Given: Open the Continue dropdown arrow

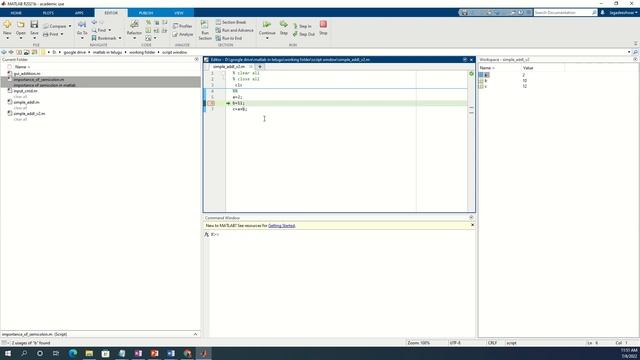Looking at the screenshot, I should (x=267, y=38).
